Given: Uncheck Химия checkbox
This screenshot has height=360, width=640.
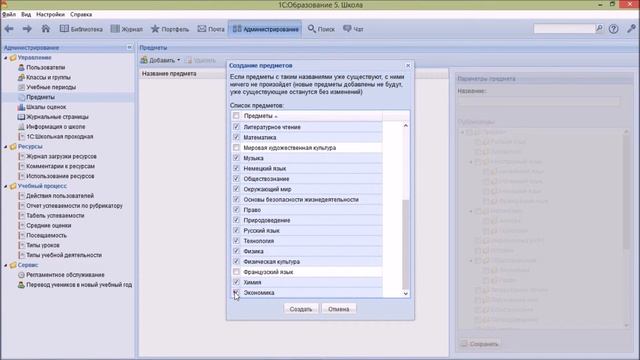Looking at the screenshot, I should coord(236,282).
